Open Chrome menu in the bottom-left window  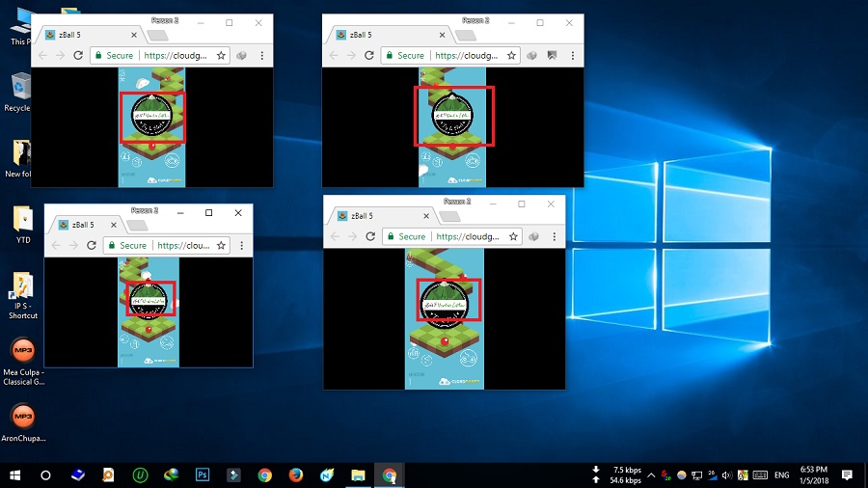[x=240, y=246]
